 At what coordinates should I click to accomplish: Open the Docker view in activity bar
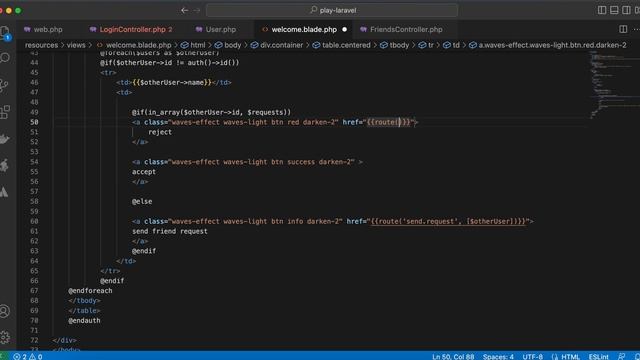tap(4, 139)
